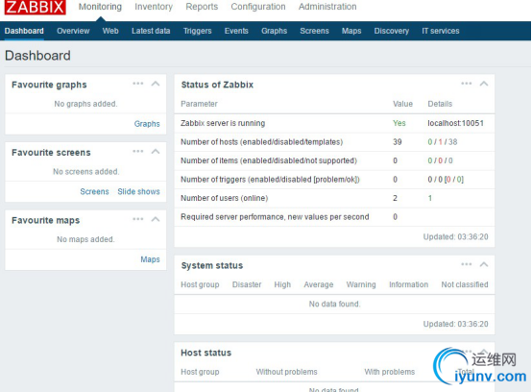Follow the Slide shows link
The image size is (532, 392).
point(138,191)
